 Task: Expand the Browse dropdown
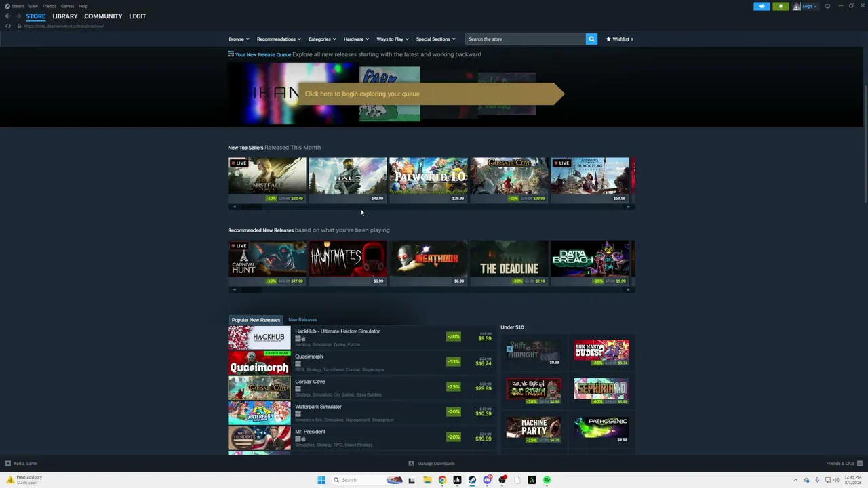[239, 39]
